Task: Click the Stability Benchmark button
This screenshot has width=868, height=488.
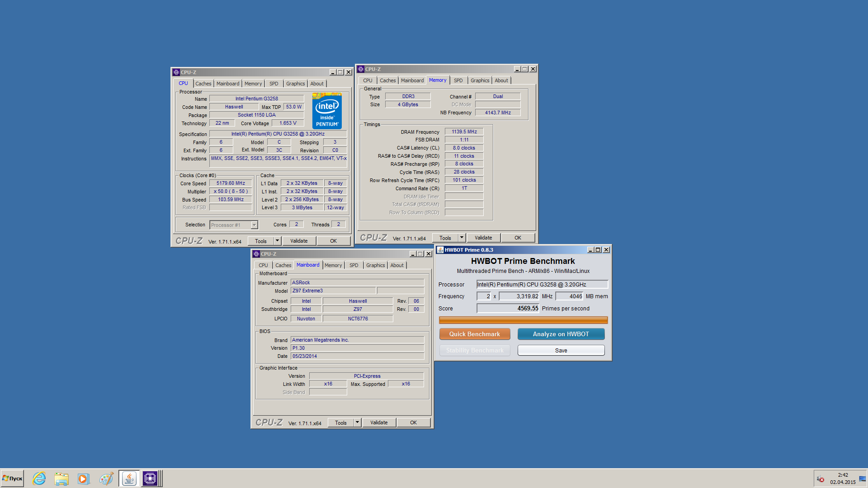Action: 475,350
